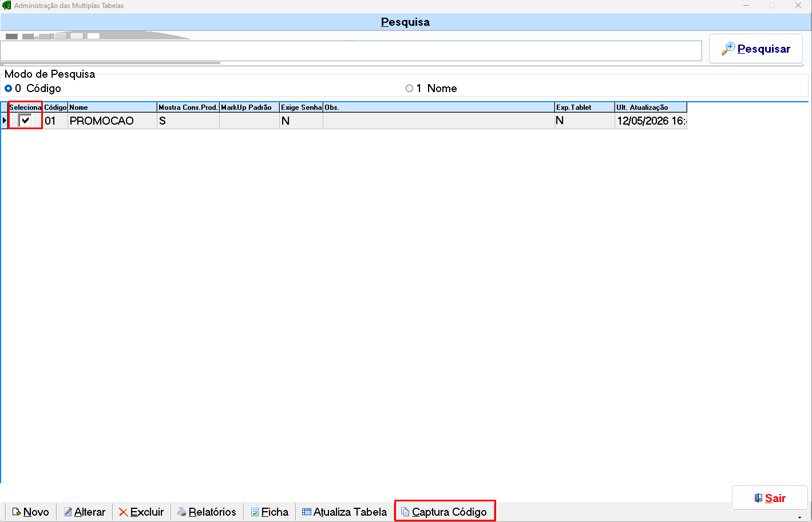Click into the search text field
812x522 pixels.
pos(351,50)
